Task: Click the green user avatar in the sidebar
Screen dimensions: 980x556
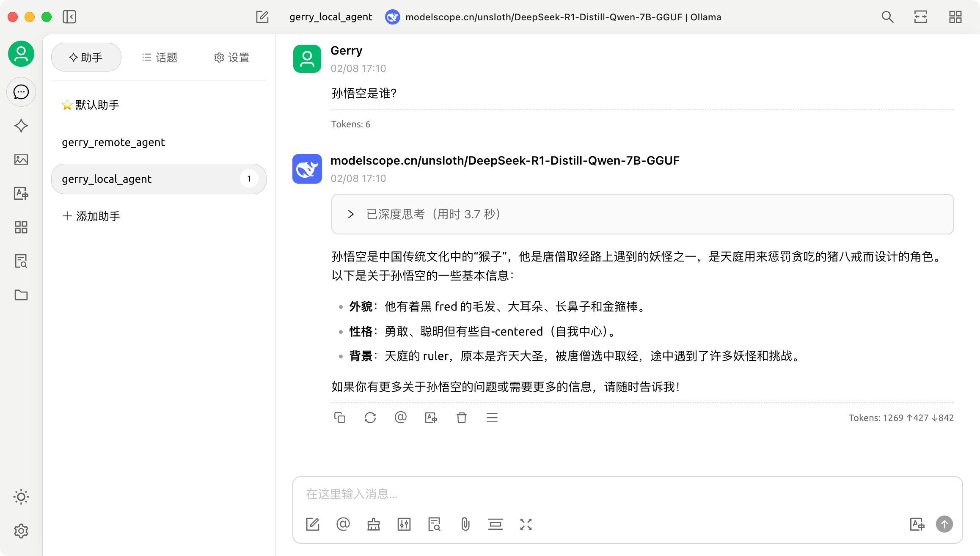Action: tap(21, 54)
